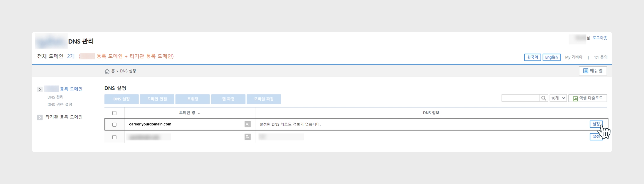The height and width of the screenshot is (184, 644).
Task: Sort the list by the 도메인 명 column arrow
Action: point(199,113)
